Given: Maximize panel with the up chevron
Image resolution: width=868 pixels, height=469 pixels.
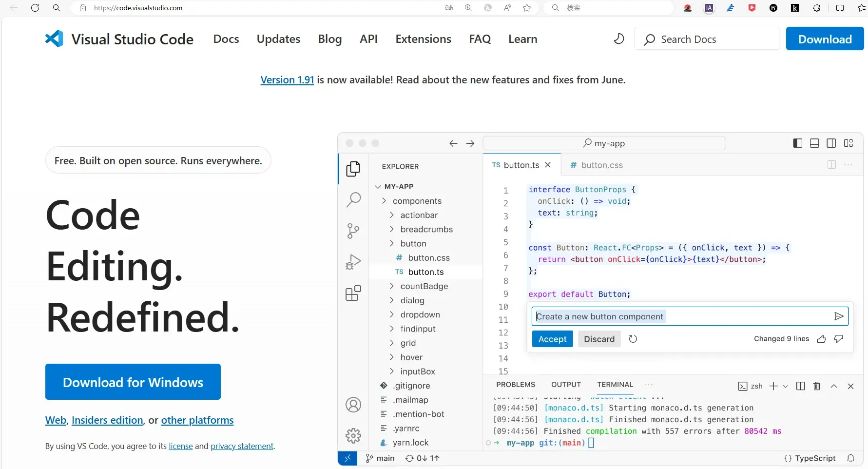Looking at the screenshot, I should point(834,386).
